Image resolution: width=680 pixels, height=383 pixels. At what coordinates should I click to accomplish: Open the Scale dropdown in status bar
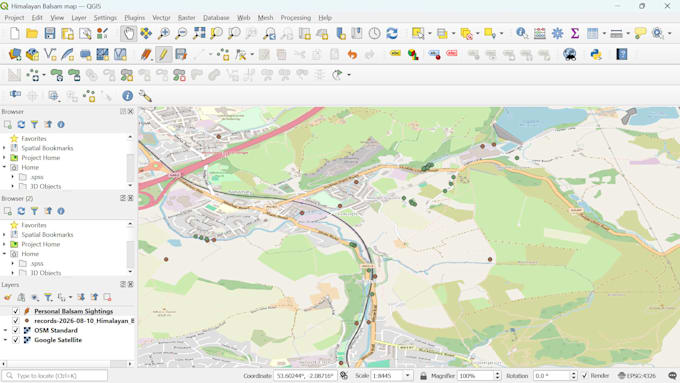pyautogui.click(x=408, y=376)
